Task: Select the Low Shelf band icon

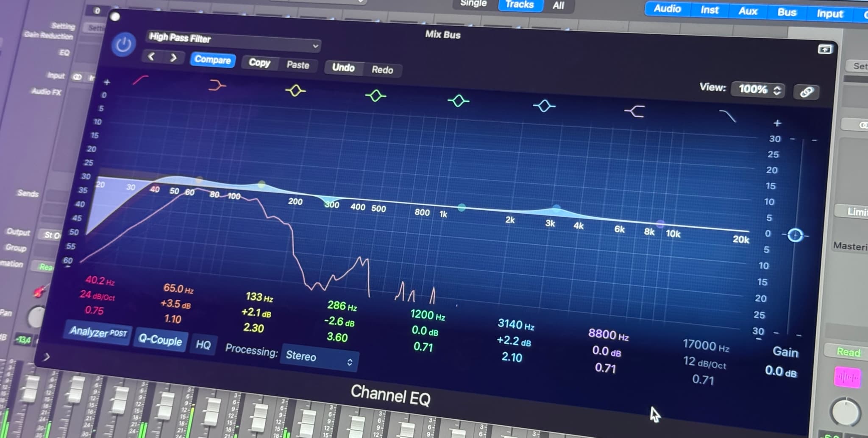Action: (217, 85)
